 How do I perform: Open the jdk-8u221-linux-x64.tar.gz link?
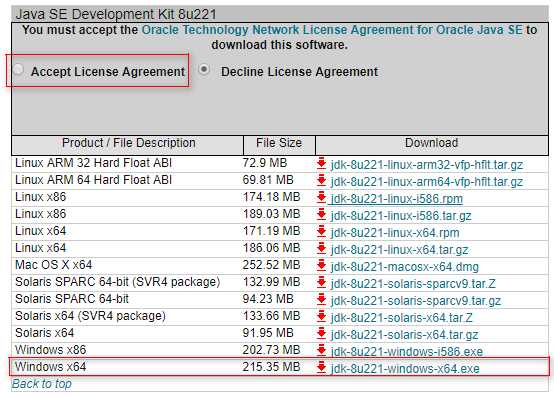(400, 250)
